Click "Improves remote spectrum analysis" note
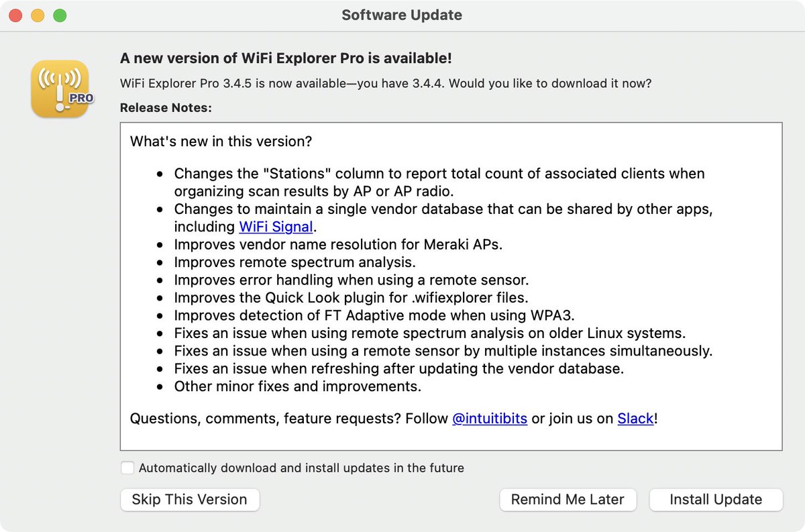The height and width of the screenshot is (532, 805). click(x=294, y=262)
